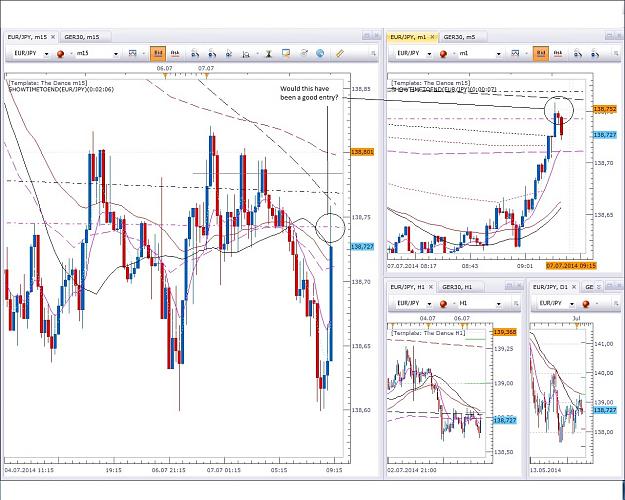Expand m15 toolbar overflow options
This screenshot has width=625, height=500.
(x=373, y=53)
